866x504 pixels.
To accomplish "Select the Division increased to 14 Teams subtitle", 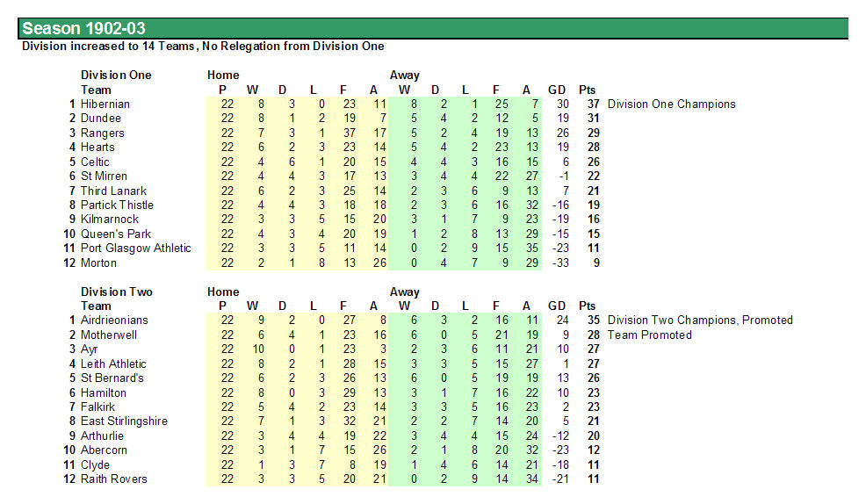I will pyautogui.click(x=203, y=47).
